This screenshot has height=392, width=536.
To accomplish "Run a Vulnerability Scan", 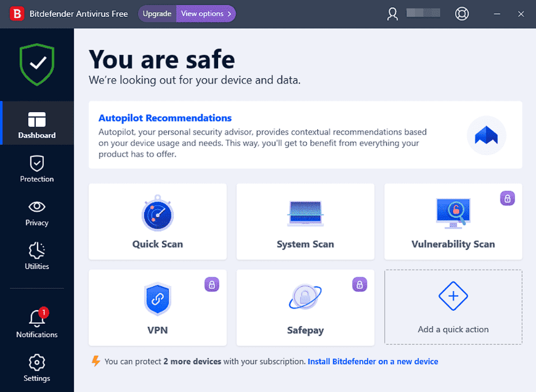I will click(x=452, y=221).
